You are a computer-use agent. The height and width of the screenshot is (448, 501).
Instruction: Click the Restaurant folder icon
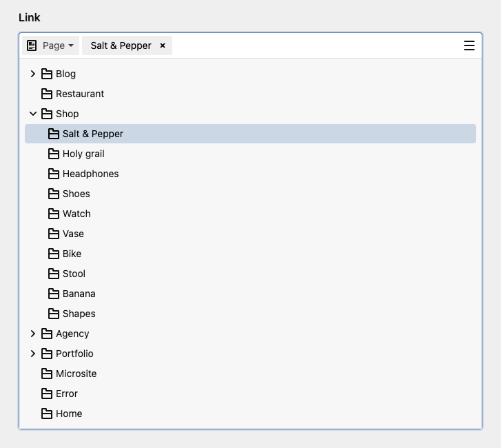(x=47, y=94)
